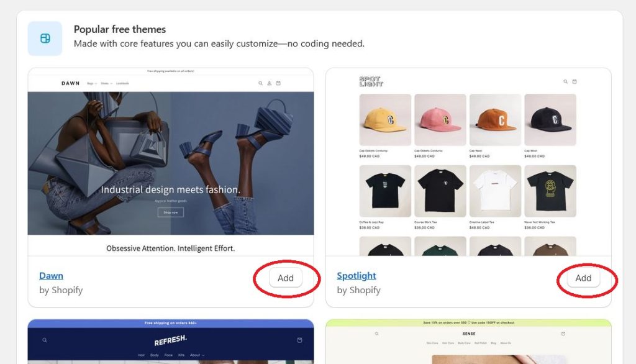
Task: Expand the Shoes menu in Dawn preview
Action: click(x=107, y=83)
